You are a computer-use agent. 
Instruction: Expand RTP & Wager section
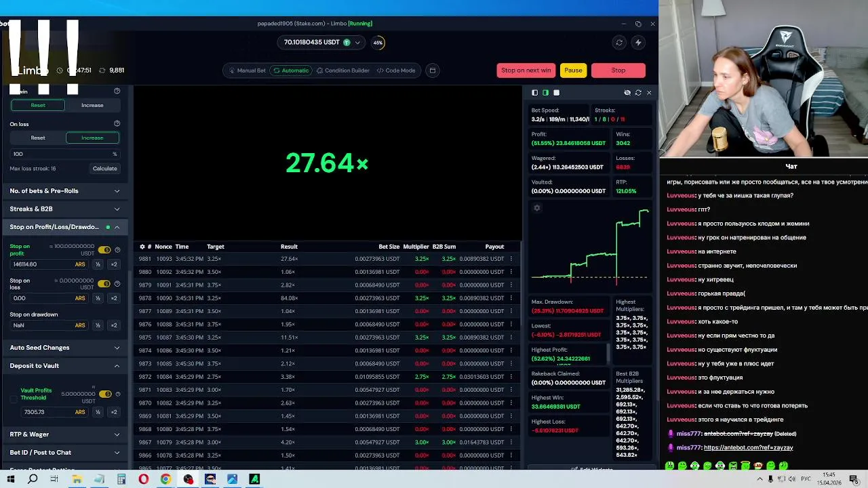tap(65, 434)
